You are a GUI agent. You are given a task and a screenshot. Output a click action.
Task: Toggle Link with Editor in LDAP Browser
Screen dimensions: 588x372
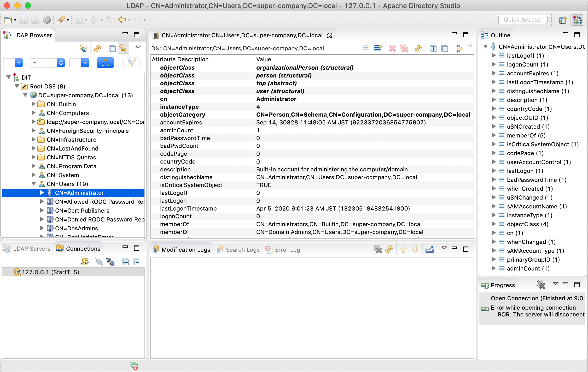[124, 48]
